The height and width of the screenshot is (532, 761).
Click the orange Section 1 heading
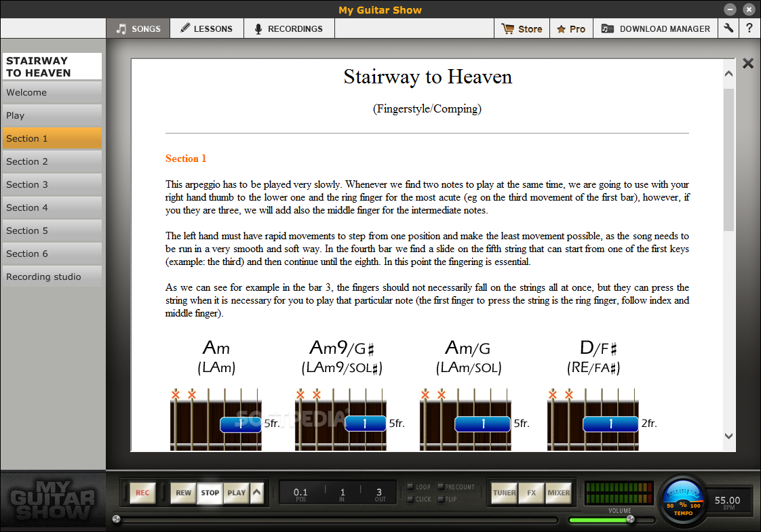pos(186,159)
